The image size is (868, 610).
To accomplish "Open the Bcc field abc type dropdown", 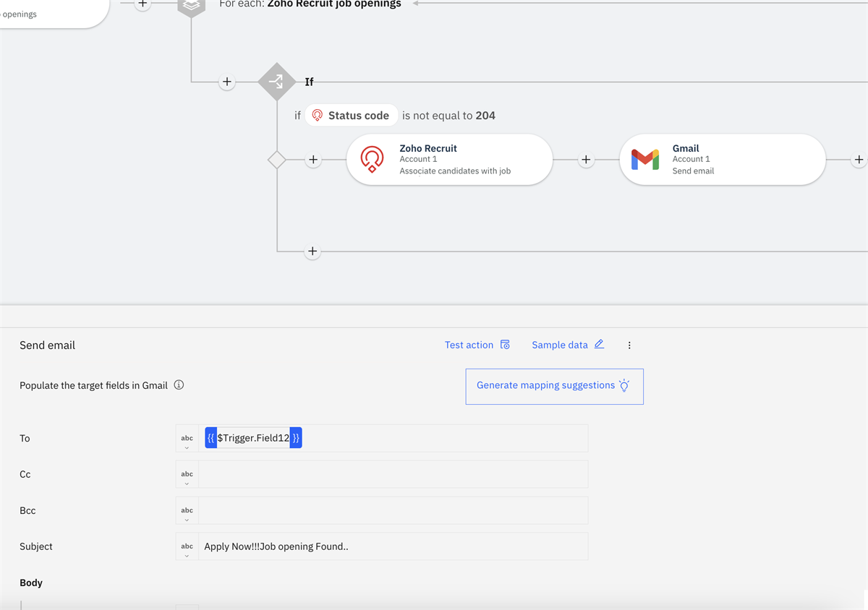I will tap(187, 511).
